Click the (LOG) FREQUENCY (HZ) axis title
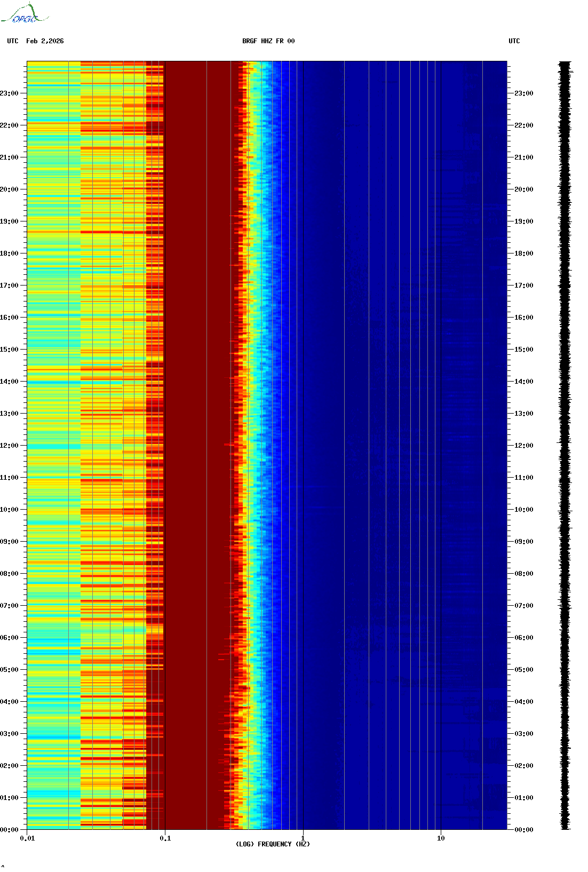588x872 pixels. pos(273,844)
